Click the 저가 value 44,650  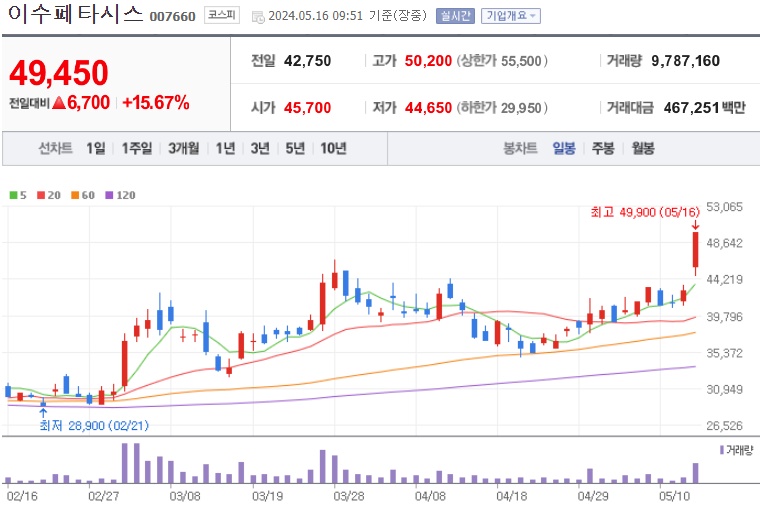point(428,107)
